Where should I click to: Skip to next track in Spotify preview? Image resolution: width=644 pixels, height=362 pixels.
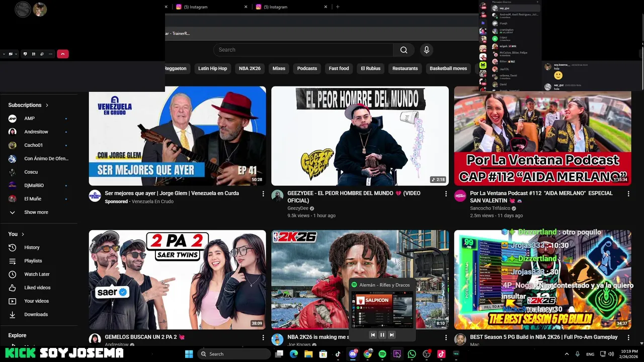(x=391, y=335)
